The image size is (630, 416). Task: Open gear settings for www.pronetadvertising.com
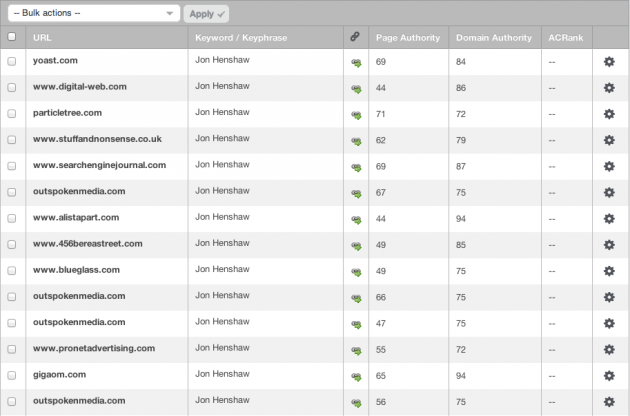point(609,349)
